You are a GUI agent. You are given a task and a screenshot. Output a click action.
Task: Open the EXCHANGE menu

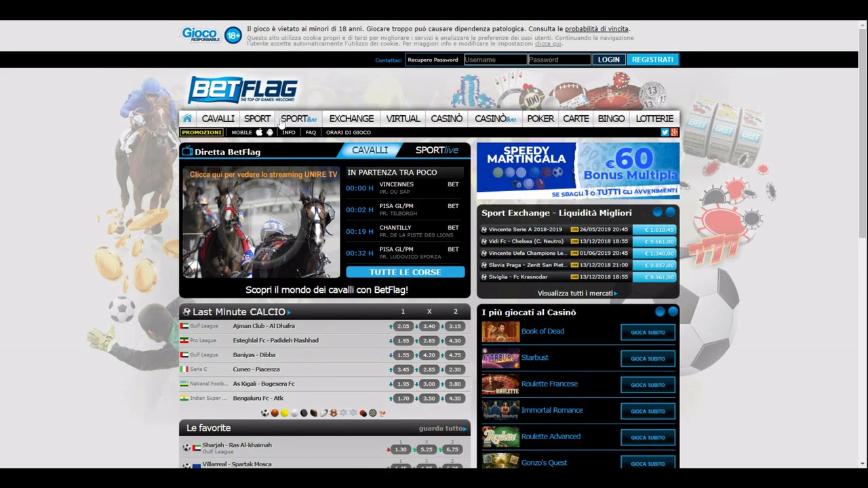[x=351, y=119]
